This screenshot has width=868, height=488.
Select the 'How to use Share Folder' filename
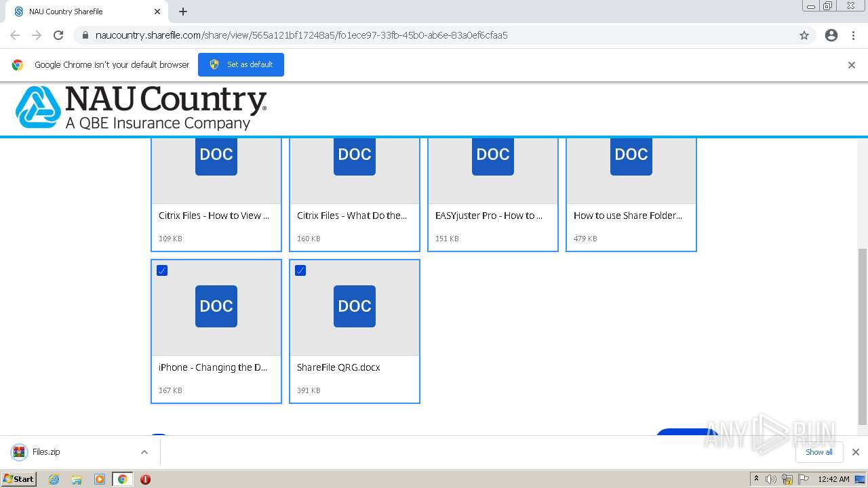[628, 216]
